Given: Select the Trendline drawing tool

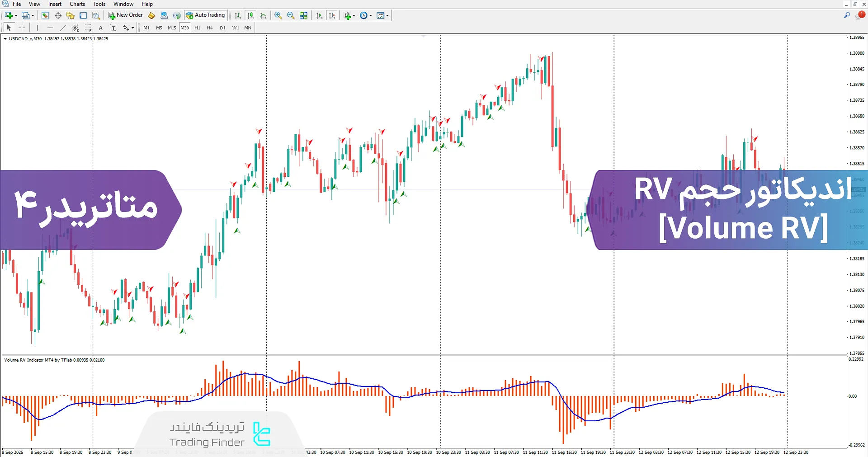Looking at the screenshot, I should (63, 28).
